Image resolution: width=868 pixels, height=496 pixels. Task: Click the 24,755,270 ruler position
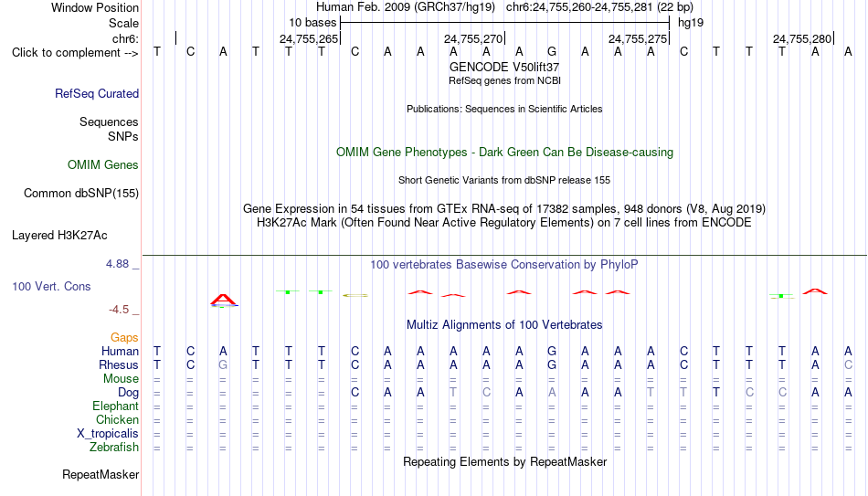[x=473, y=38]
